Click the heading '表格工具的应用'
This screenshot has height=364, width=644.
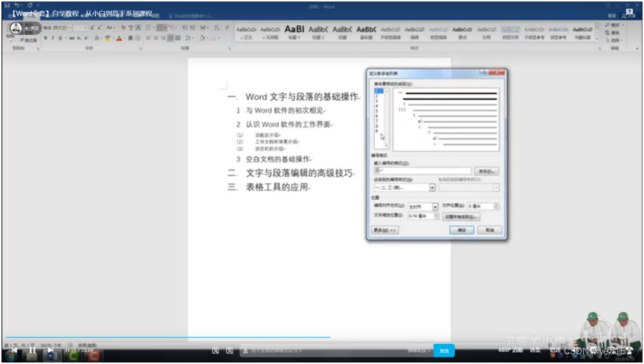[x=277, y=187]
